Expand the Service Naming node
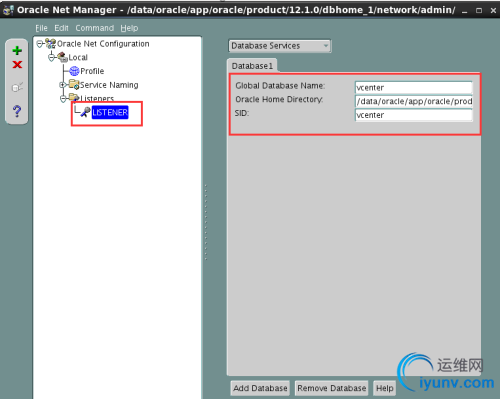The height and width of the screenshot is (399, 500). [62, 85]
